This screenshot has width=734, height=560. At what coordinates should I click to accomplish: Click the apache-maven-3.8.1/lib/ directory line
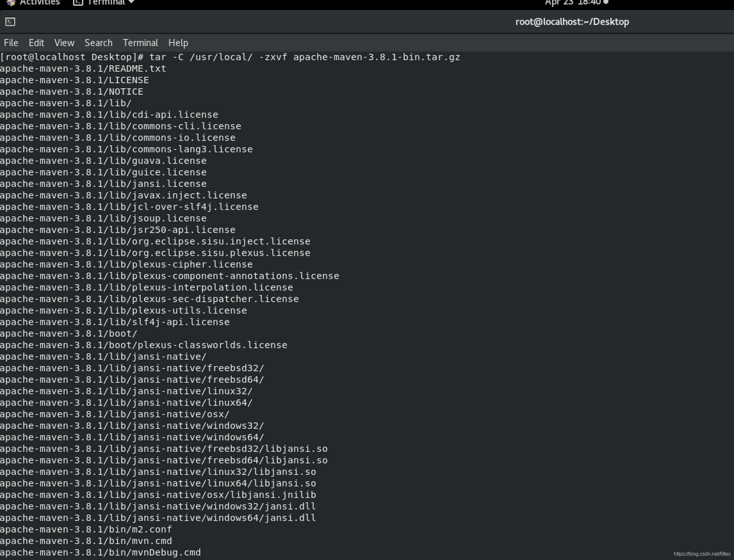click(x=66, y=103)
